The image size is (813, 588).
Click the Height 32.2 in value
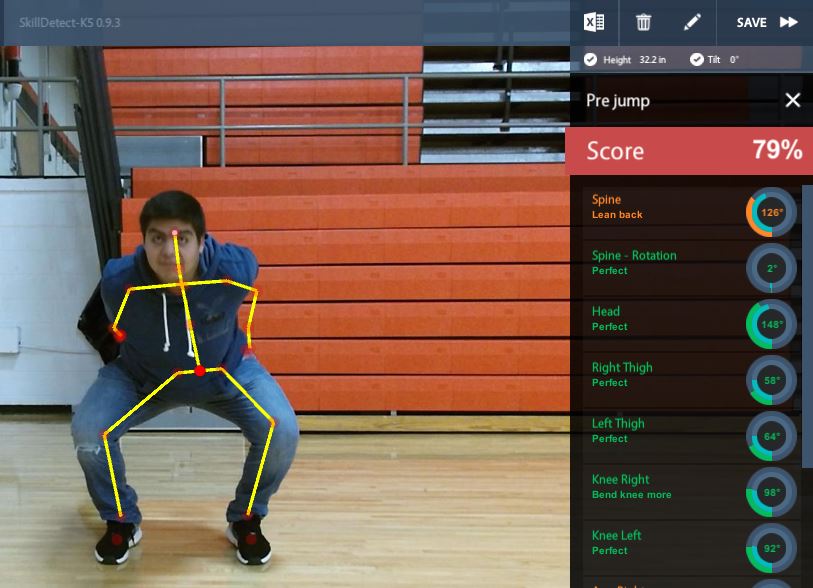coord(652,60)
